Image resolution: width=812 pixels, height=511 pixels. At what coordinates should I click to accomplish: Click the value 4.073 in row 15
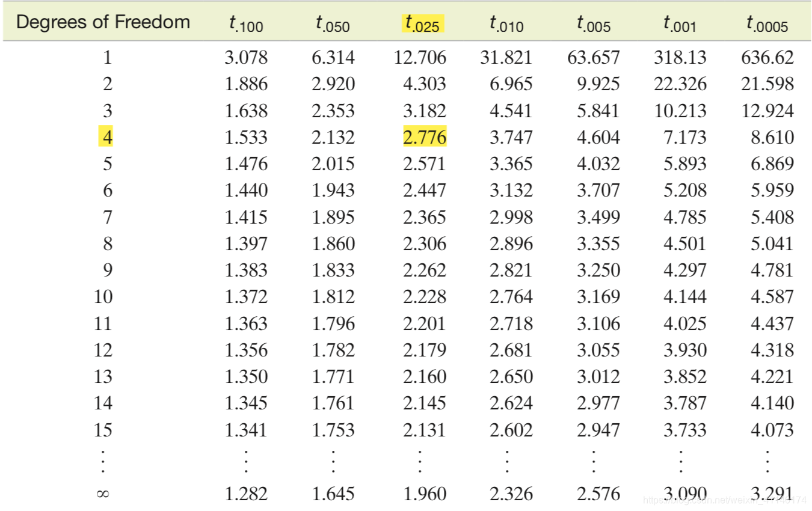772,430
